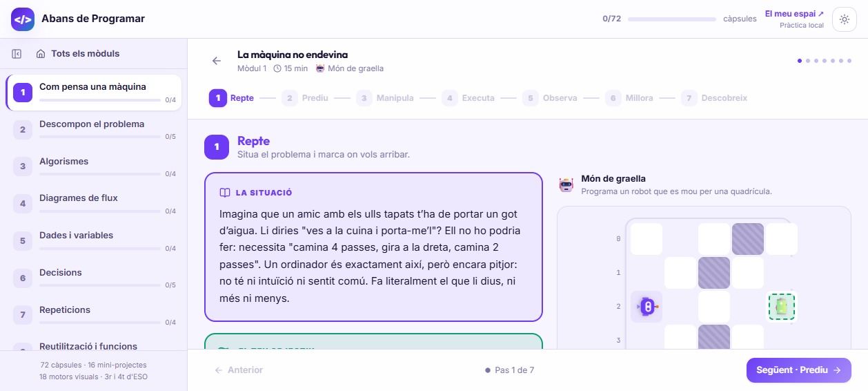Click the Anterior button

[239, 370]
